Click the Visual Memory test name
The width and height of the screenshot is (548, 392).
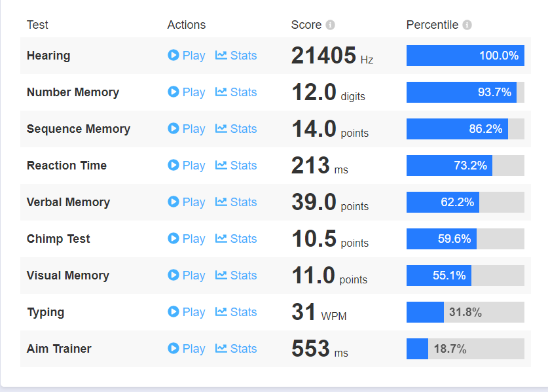68,276
